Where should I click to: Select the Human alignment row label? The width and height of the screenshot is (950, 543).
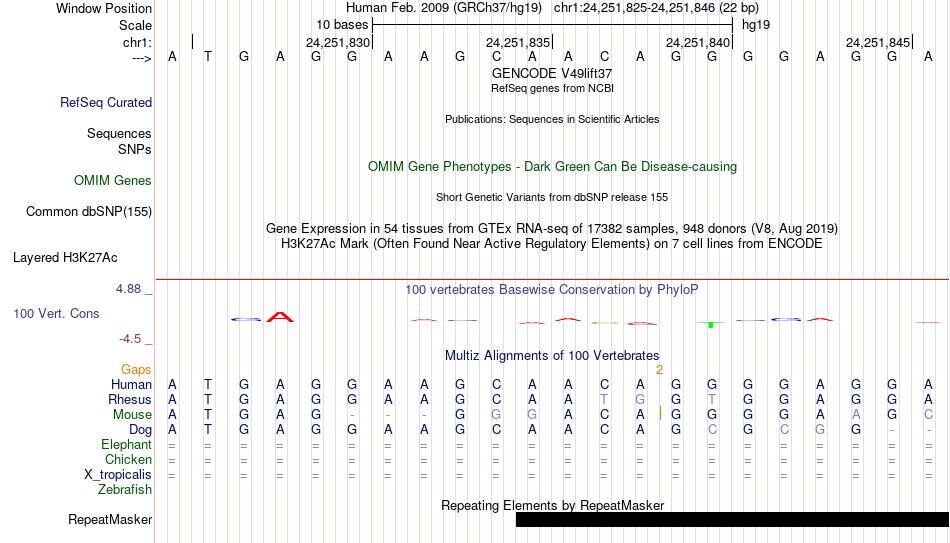click(x=131, y=385)
